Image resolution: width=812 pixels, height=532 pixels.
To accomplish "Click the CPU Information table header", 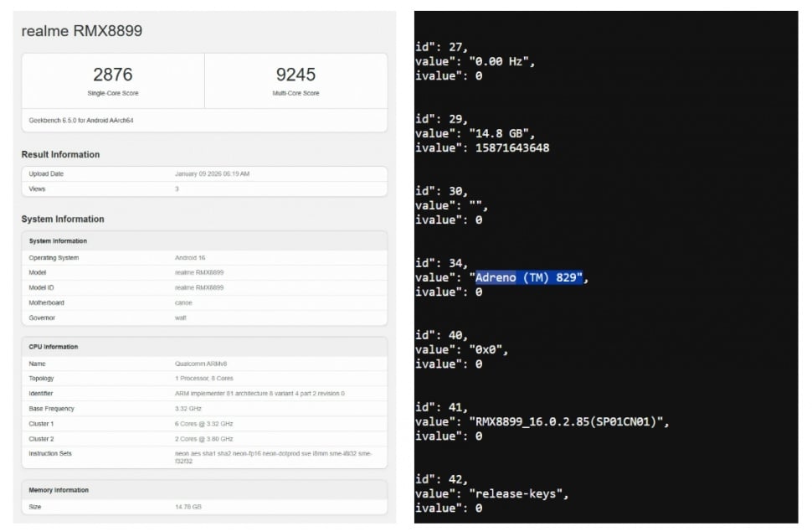I will [x=54, y=347].
